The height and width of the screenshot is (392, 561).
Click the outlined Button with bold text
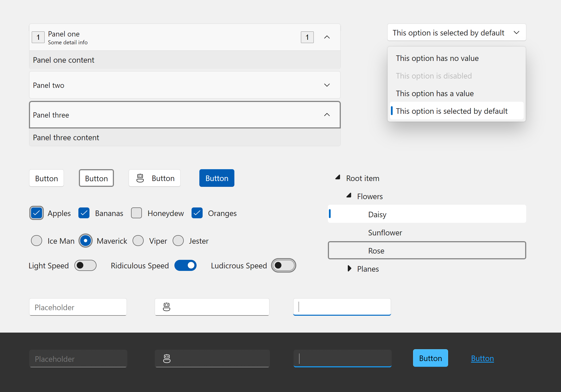point(96,178)
